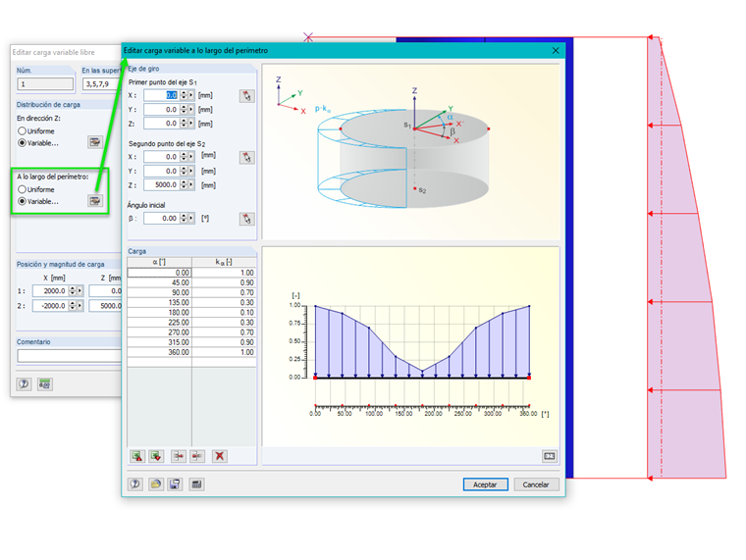Edit variable Z-direction distribution button
The height and width of the screenshot is (560, 746).
pyautogui.click(x=95, y=142)
